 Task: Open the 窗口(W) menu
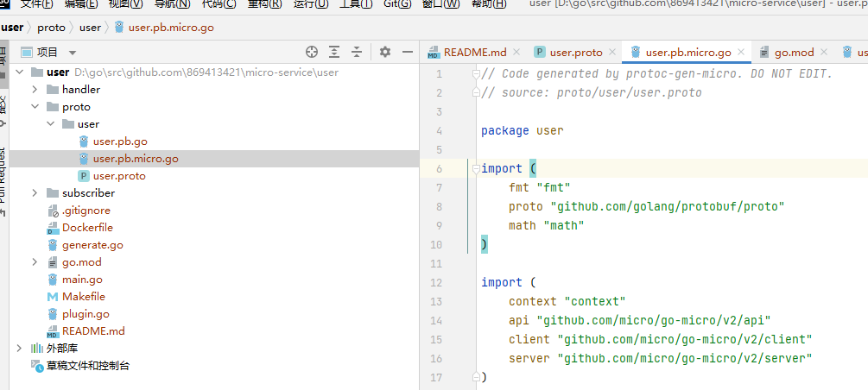(440, 4)
